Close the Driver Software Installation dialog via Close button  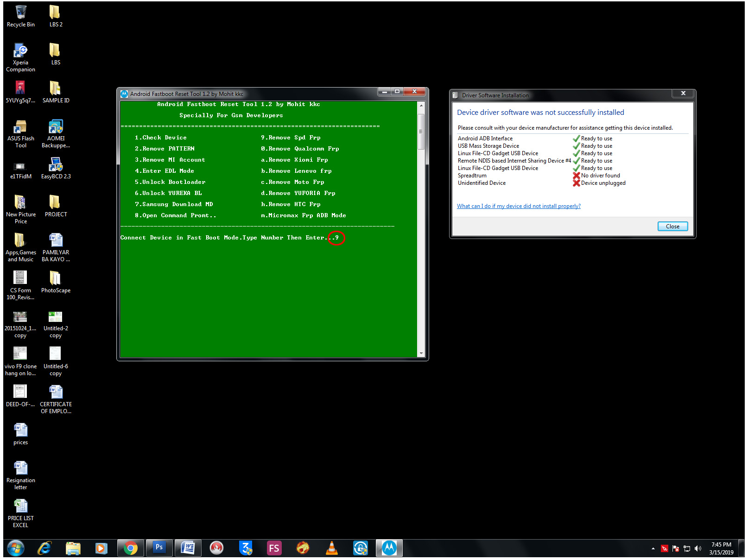pos(673,227)
